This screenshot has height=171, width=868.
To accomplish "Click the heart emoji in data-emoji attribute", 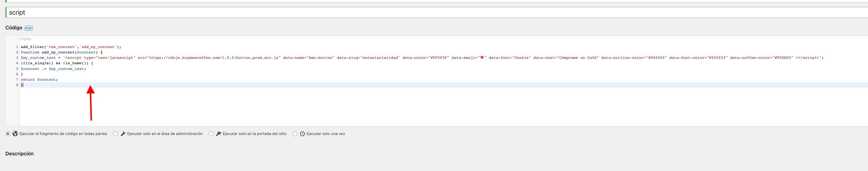I will tap(482, 58).
